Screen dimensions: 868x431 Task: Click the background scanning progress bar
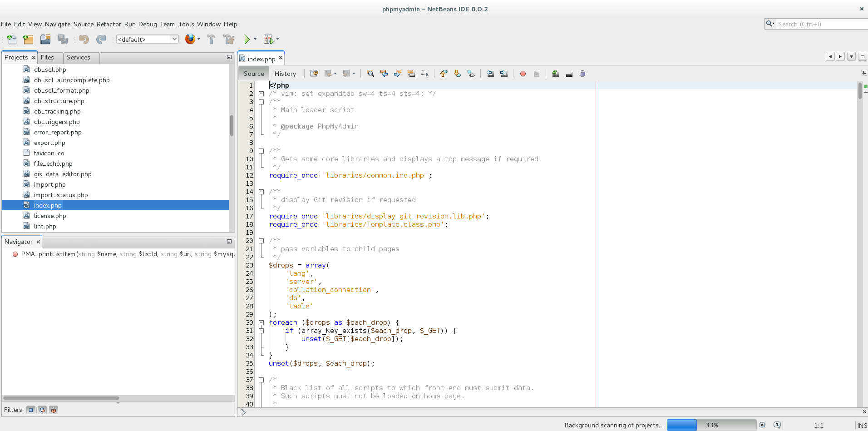pos(711,425)
